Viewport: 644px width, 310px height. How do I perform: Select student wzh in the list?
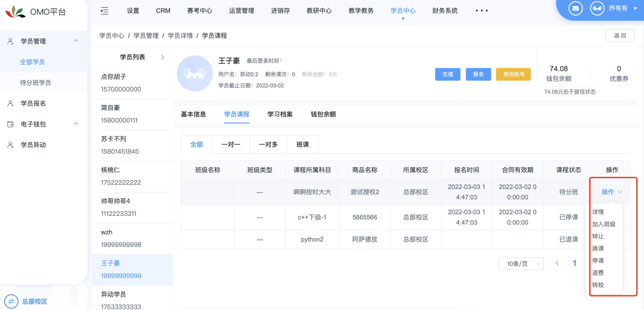coord(133,239)
